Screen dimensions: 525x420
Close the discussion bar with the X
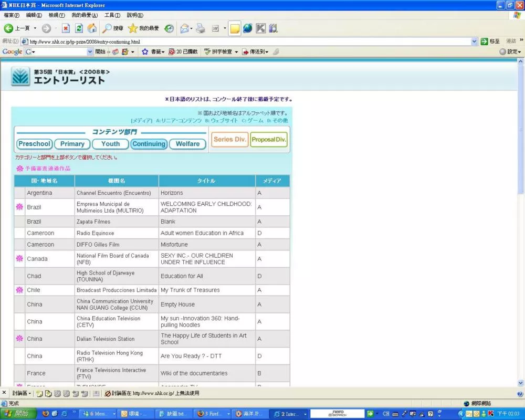click(x=4, y=393)
